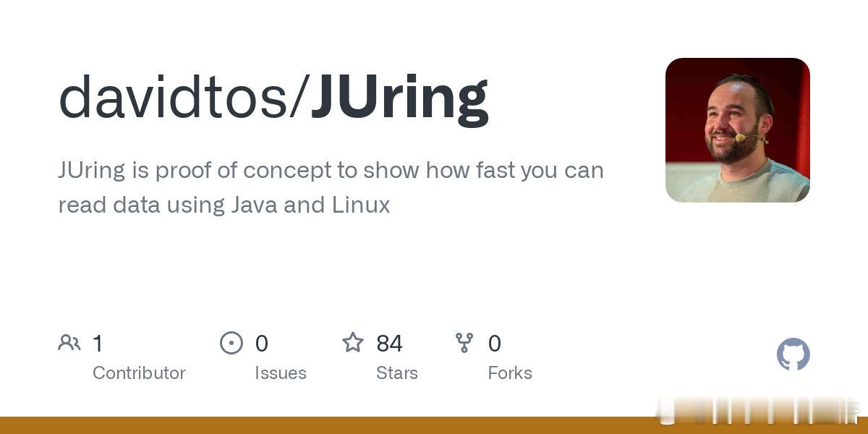
Task: Click the star count 84
Action: coord(390,343)
